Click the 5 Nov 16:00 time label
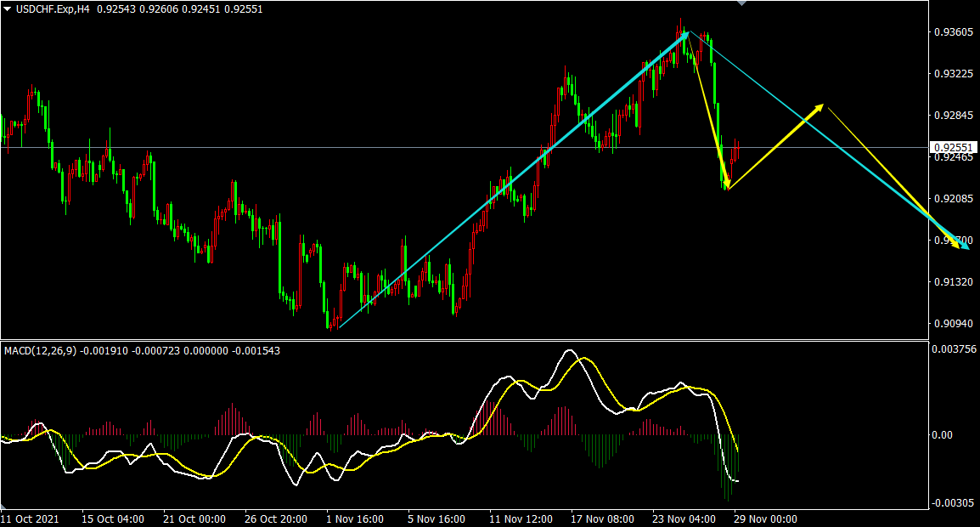980x527 pixels. tap(436, 518)
